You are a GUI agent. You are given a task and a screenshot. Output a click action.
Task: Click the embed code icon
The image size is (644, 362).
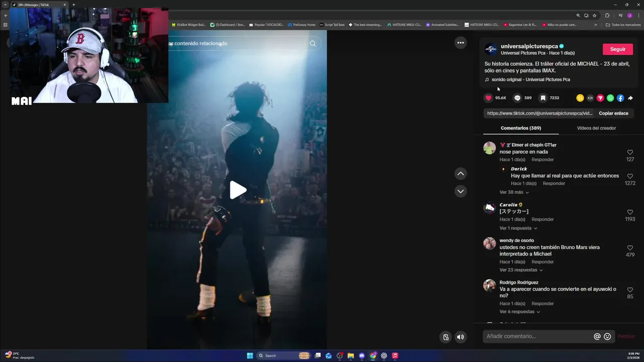tap(590, 98)
